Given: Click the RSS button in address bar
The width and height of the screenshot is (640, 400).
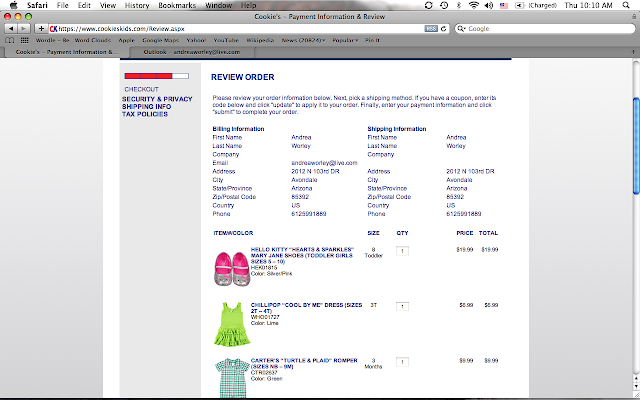Looking at the screenshot, I should pos(431,29).
